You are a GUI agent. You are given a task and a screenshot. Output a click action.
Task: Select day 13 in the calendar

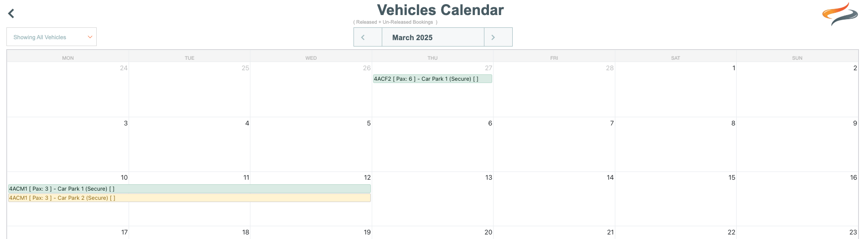(x=432, y=199)
